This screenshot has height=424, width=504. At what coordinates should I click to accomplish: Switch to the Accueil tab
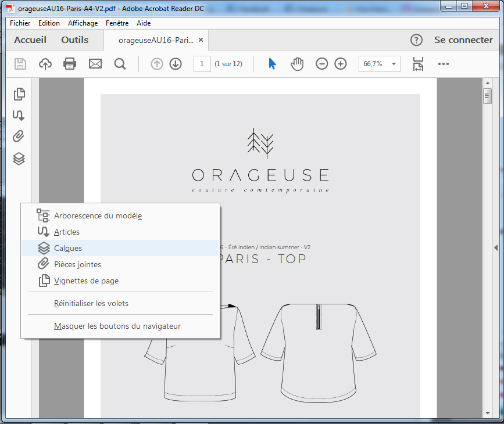click(30, 40)
